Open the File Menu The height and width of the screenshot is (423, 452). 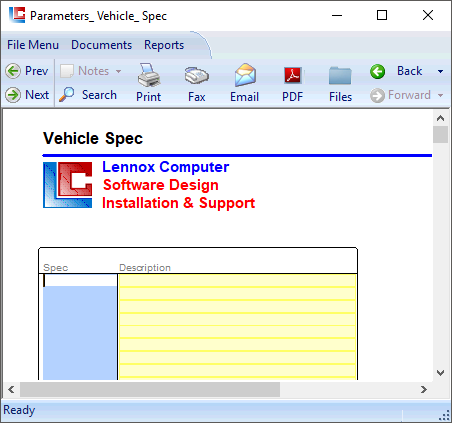pos(33,45)
